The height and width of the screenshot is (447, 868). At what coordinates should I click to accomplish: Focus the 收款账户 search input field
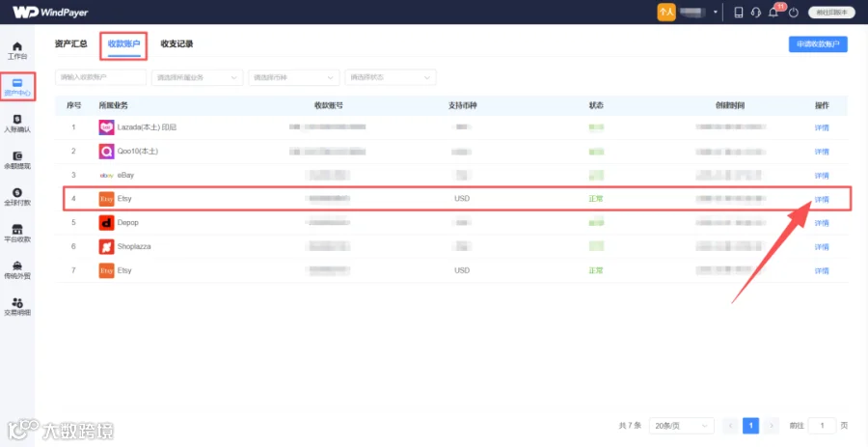click(x=100, y=77)
